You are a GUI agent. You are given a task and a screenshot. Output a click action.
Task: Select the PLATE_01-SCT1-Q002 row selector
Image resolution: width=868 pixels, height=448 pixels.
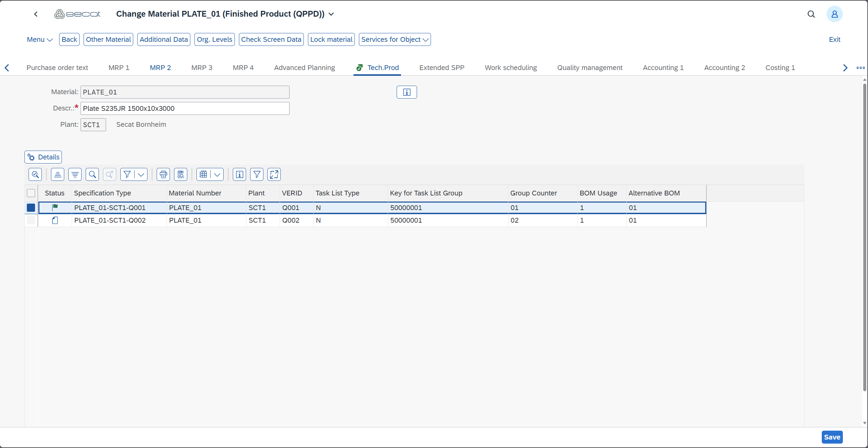pos(31,220)
